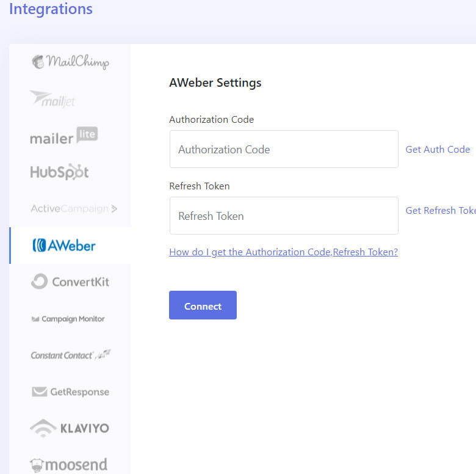Choose the GetResponse integration
The image size is (476, 474).
[70, 392]
